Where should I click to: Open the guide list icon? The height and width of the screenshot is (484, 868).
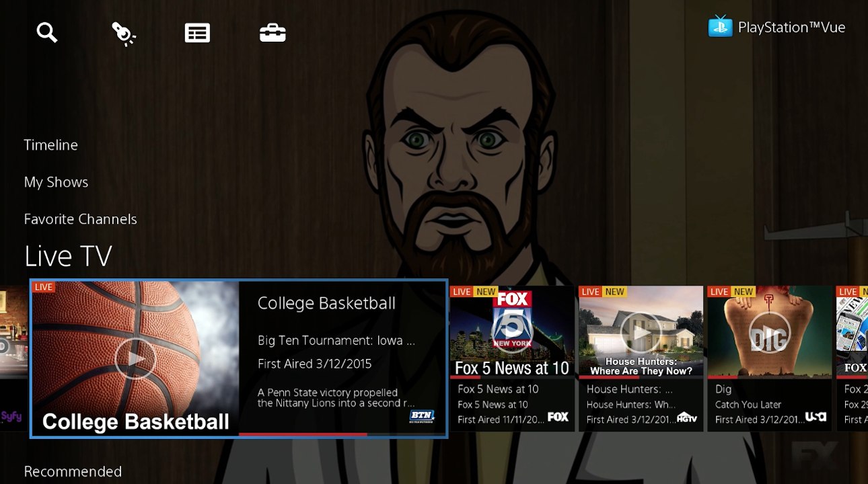(197, 33)
